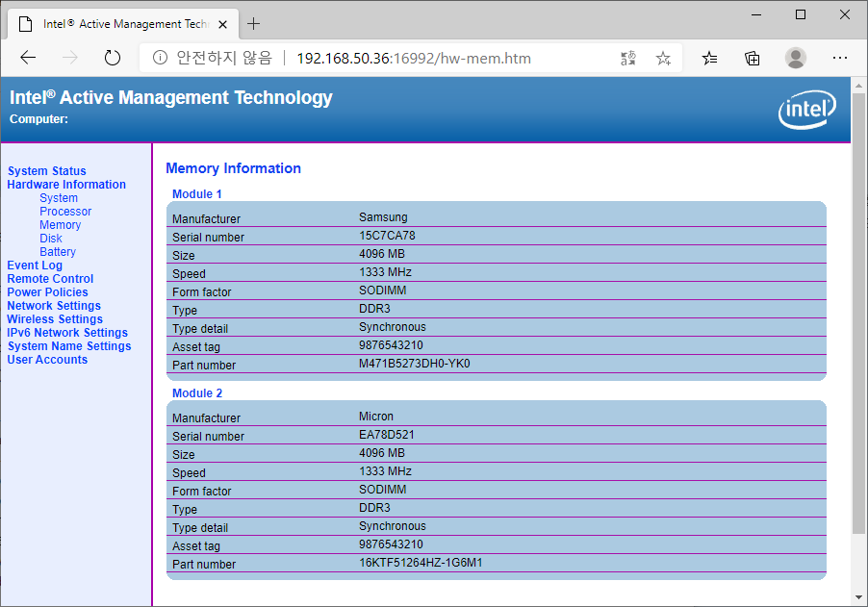Click Module 1 type detail Synchronous
868x607 pixels.
coord(393,327)
